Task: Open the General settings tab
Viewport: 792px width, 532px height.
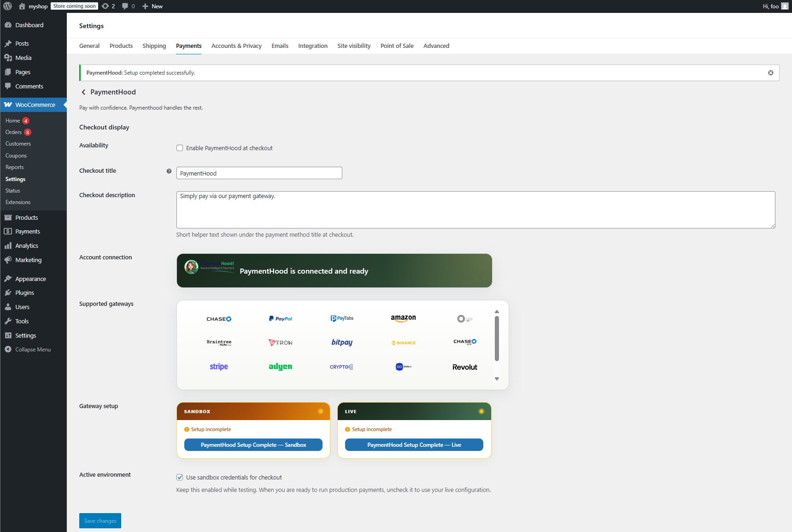Action: pos(89,46)
